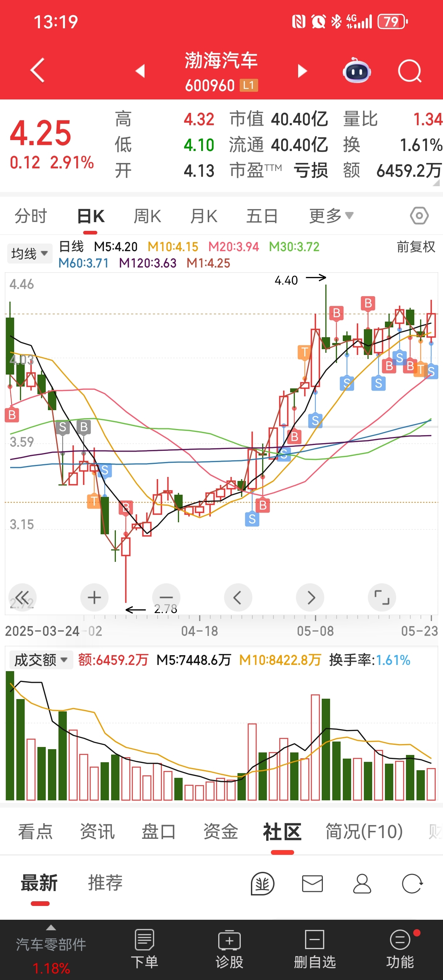Screen dimensions: 443x980
Task: Move chart left with round arrow
Action: (x=238, y=597)
